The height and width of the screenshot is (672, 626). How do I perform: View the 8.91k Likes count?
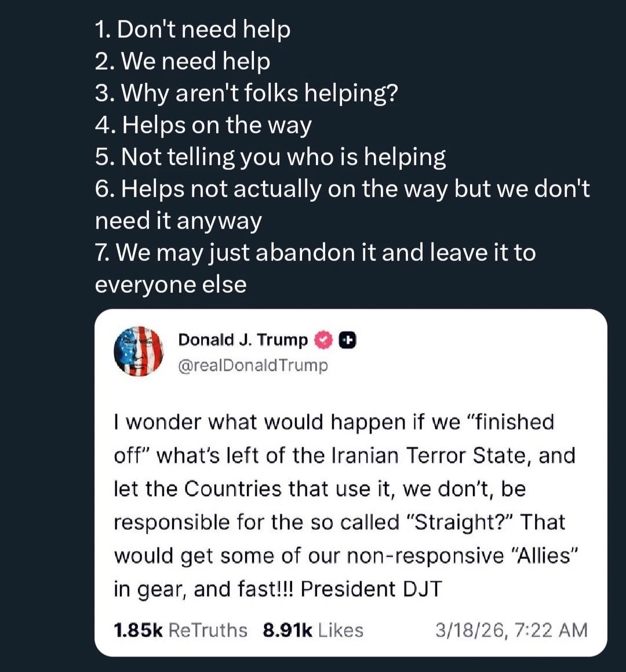point(313,630)
